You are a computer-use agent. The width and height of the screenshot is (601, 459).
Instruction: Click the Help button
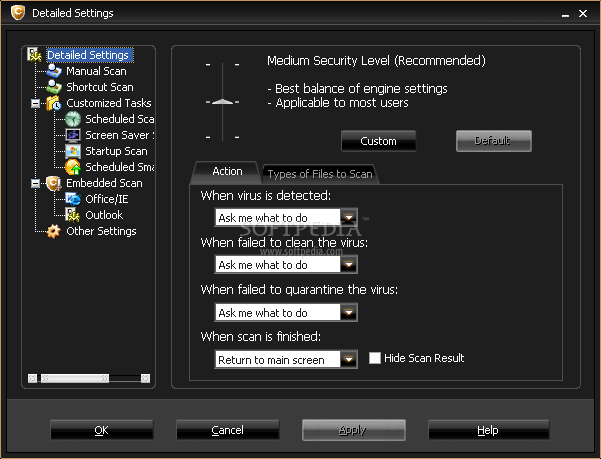487,430
